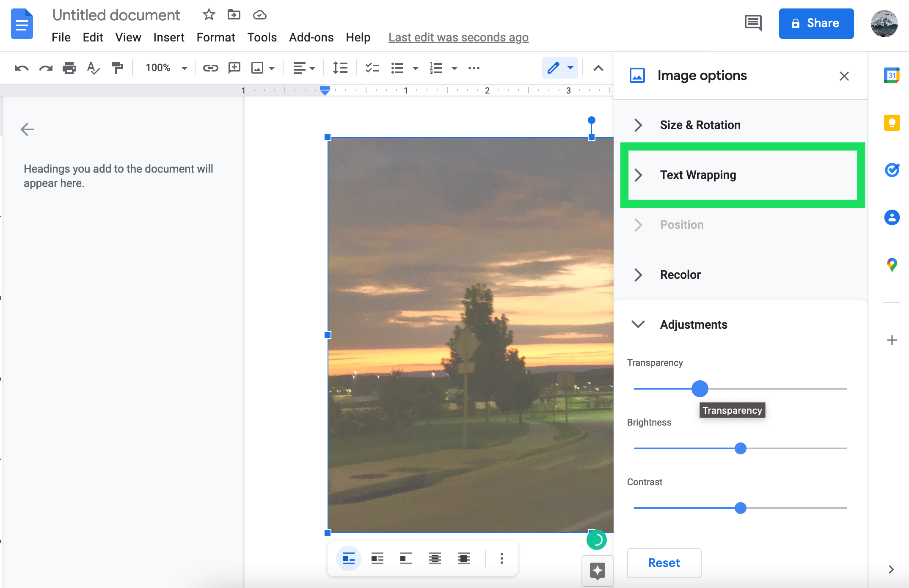Star the Untitled document
The width and height of the screenshot is (909, 588).
[x=209, y=15]
